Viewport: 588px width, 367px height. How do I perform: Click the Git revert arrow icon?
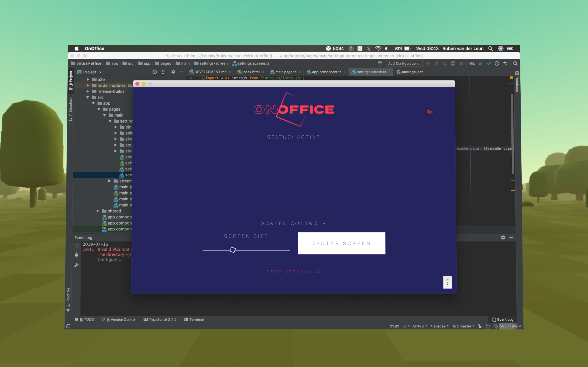coord(505,63)
